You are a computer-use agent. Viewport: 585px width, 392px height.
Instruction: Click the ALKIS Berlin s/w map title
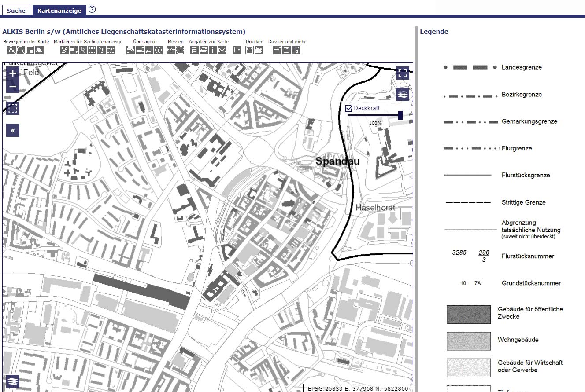pos(124,32)
